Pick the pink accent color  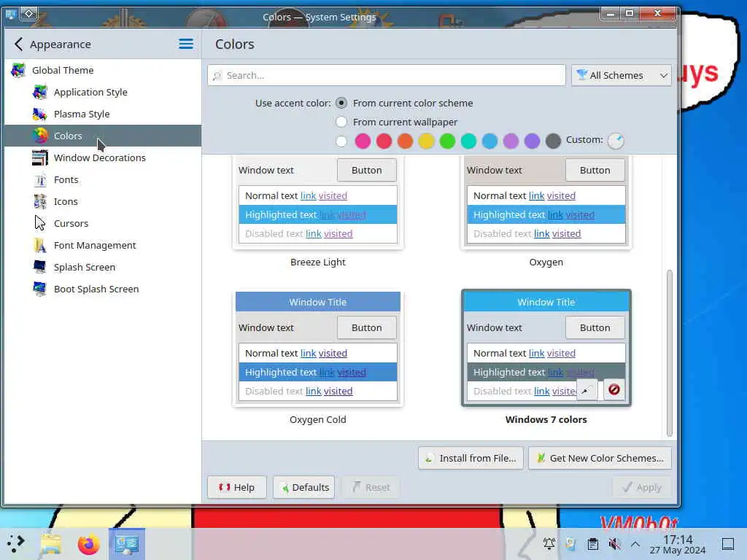[x=363, y=141]
